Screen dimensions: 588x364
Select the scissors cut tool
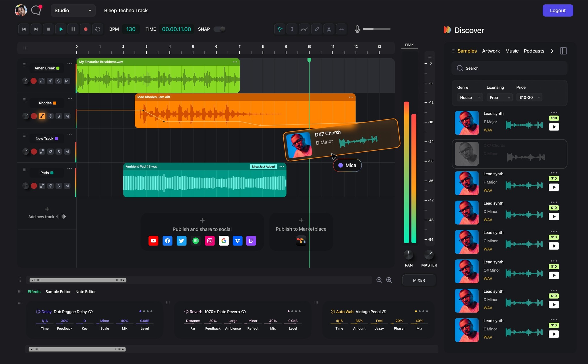click(329, 29)
